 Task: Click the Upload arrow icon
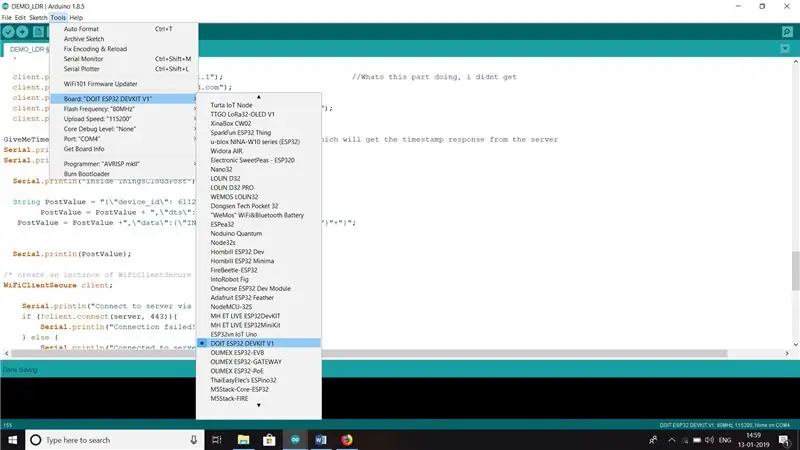(22, 32)
